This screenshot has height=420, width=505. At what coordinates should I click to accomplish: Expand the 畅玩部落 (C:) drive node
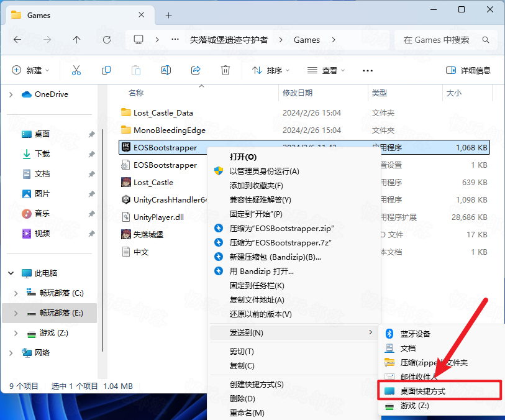click(x=16, y=293)
